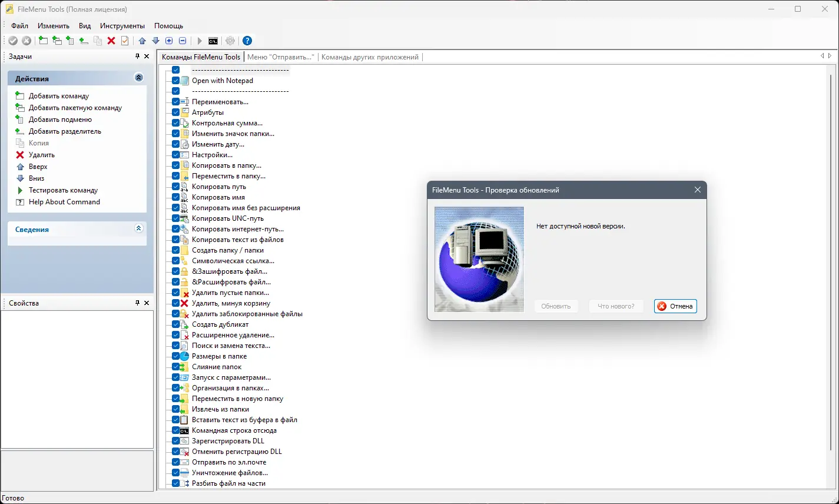Click the Add Command toolbar icon

pyautogui.click(x=43, y=41)
